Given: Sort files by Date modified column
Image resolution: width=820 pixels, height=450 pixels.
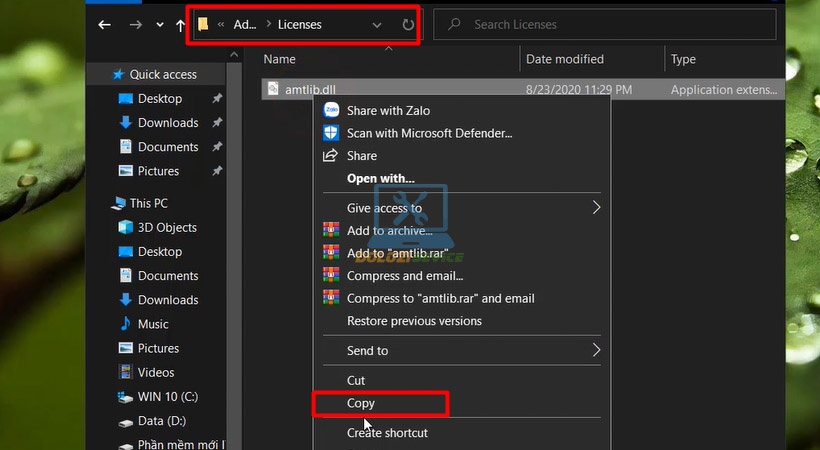Looking at the screenshot, I should pos(565,59).
